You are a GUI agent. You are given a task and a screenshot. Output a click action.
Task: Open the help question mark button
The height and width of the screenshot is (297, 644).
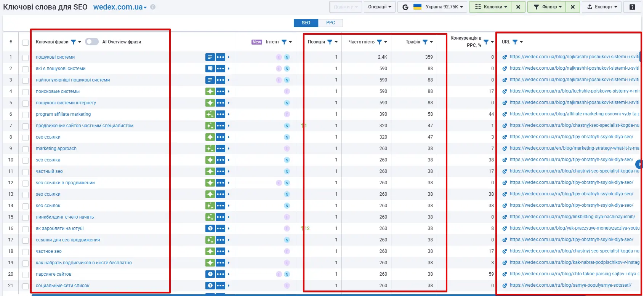pyautogui.click(x=632, y=7)
